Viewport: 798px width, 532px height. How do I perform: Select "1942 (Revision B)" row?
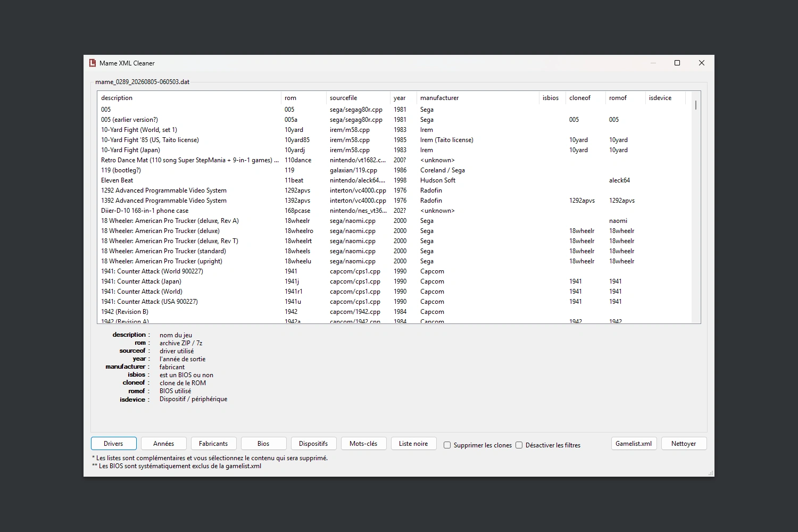pyautogui.click(x=395, y=312)
